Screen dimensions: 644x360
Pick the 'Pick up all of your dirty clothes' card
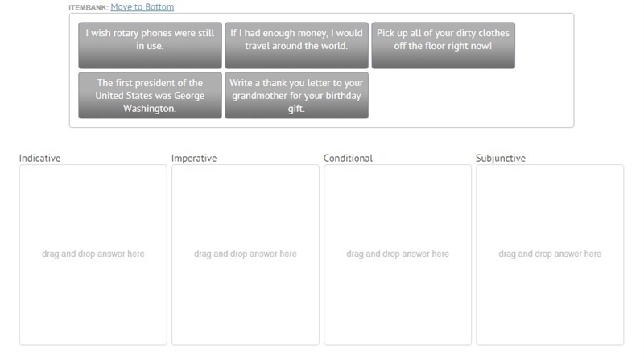click(444, 45)
